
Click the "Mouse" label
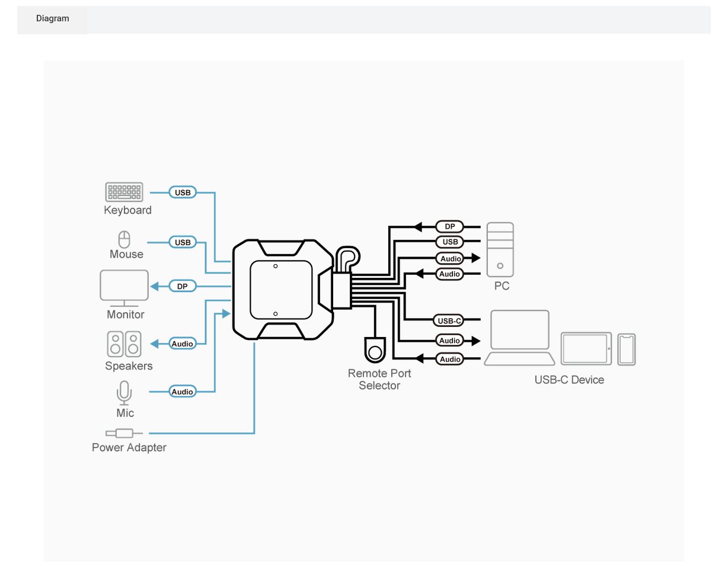tap(126, 254)
